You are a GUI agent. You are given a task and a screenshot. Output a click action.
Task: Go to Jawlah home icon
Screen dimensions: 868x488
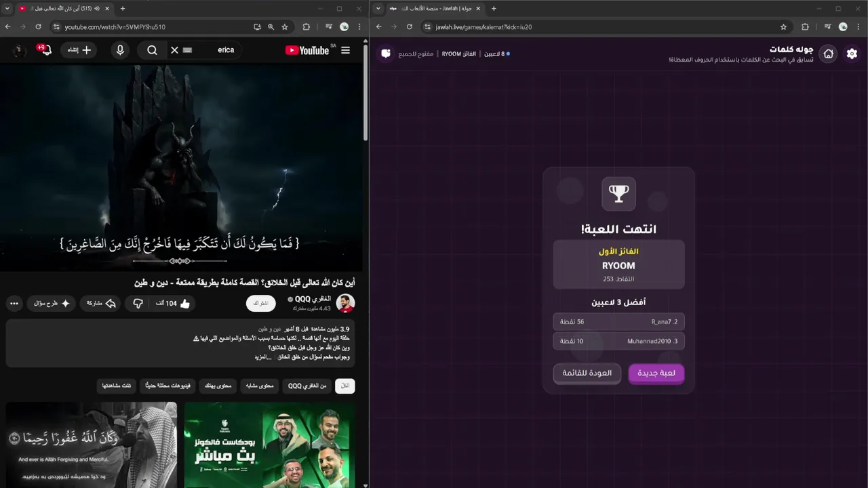(x=828, y=54)
